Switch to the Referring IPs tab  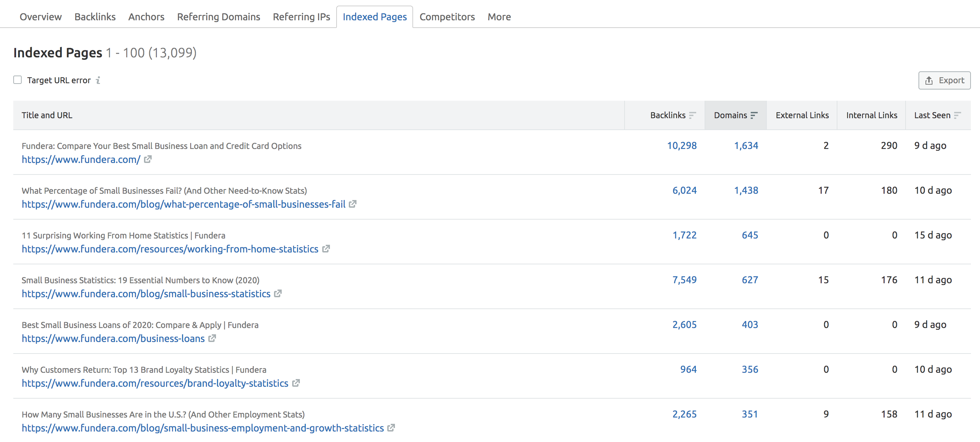point(302,17)
